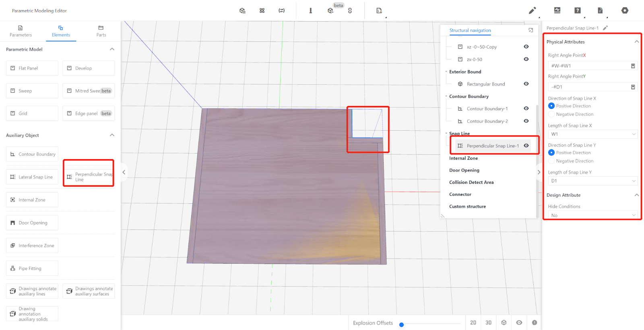The width and height of the screenshot is (644, 330).
Task: Collapse the Parametric Model section
Action: click(x=112, y=49)
